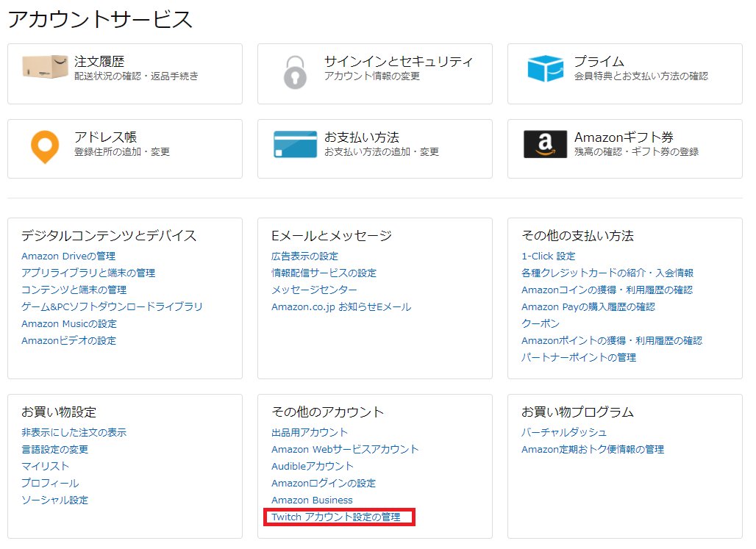Open Amazonコインの獲得・利用履歴の確認 link

pos(607,290)
